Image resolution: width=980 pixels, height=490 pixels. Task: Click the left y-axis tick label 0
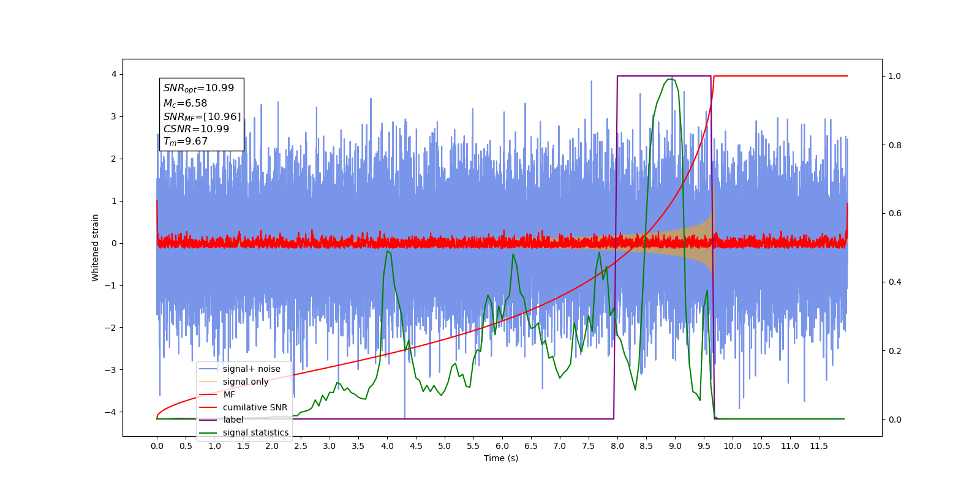tap(114, 244)
